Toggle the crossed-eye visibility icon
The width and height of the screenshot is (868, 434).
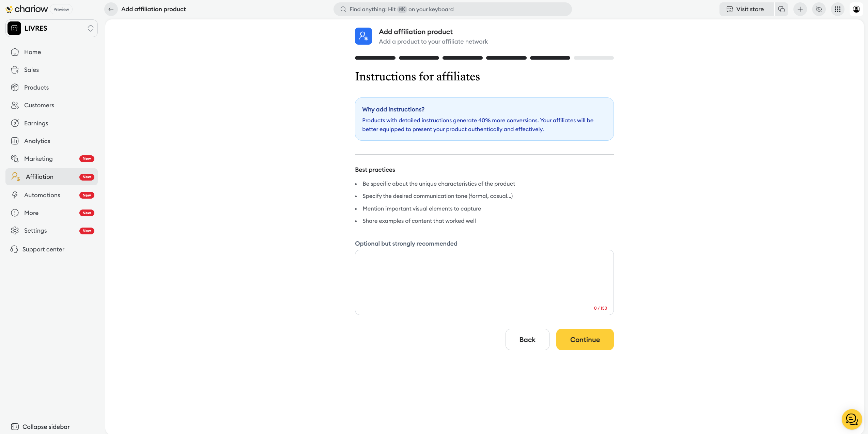[819, 9]
